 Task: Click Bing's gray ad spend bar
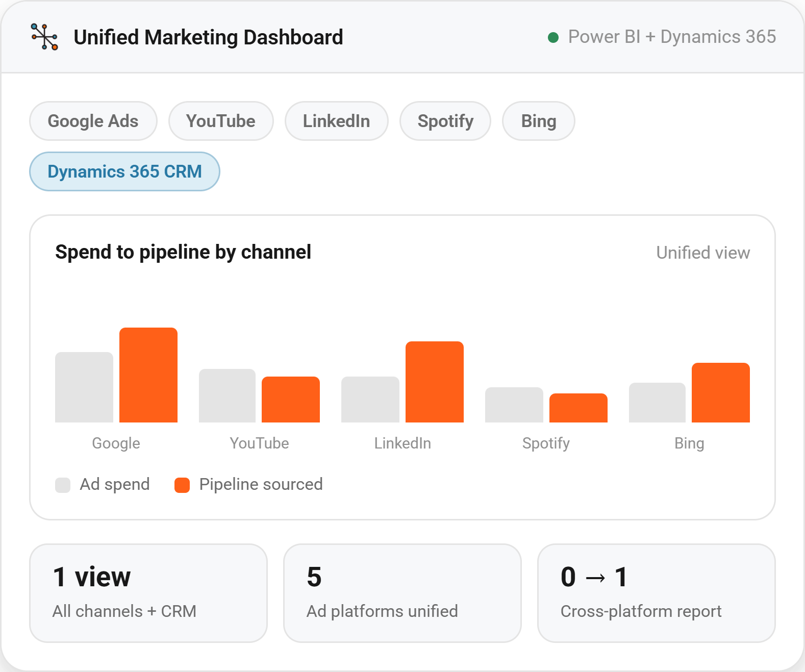click(657, 403)
